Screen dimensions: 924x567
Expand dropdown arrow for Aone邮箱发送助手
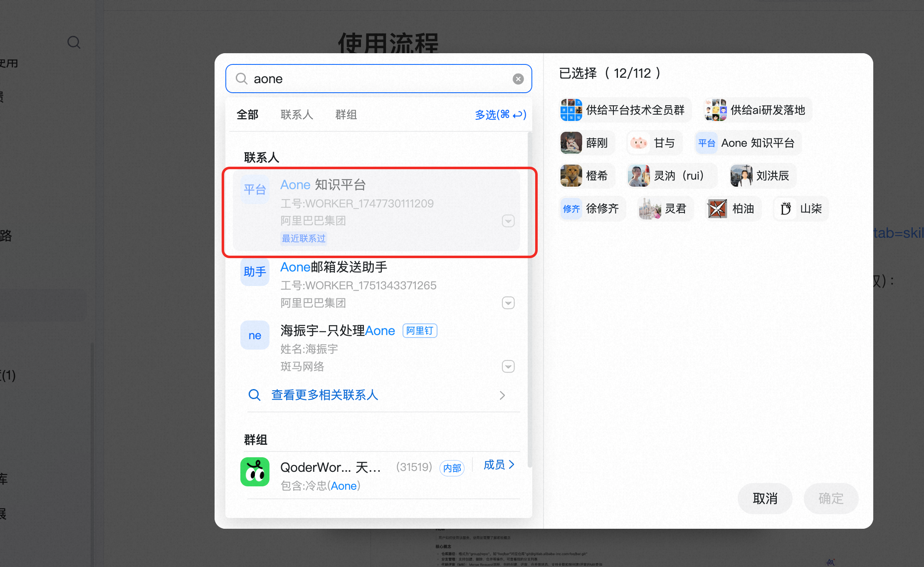click(508, 303)
